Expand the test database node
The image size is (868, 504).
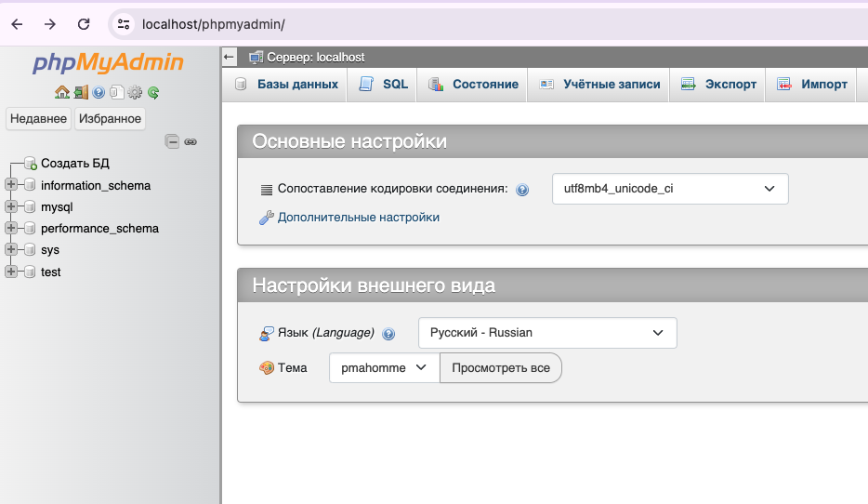(10, 272)
